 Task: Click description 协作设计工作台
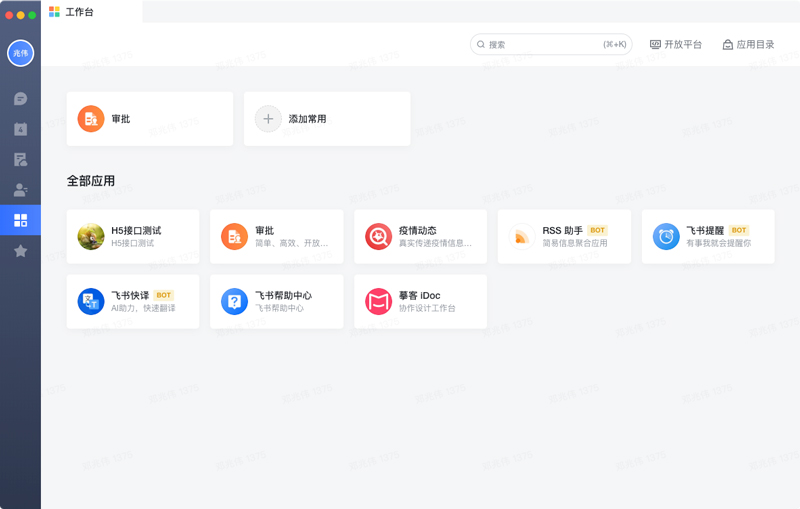[x=427, y=308]
